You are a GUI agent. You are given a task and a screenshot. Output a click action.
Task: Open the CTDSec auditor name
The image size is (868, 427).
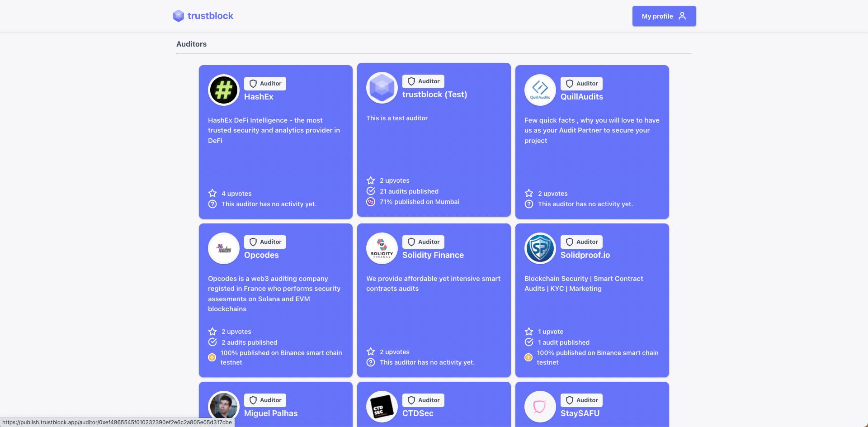(418, 413)
